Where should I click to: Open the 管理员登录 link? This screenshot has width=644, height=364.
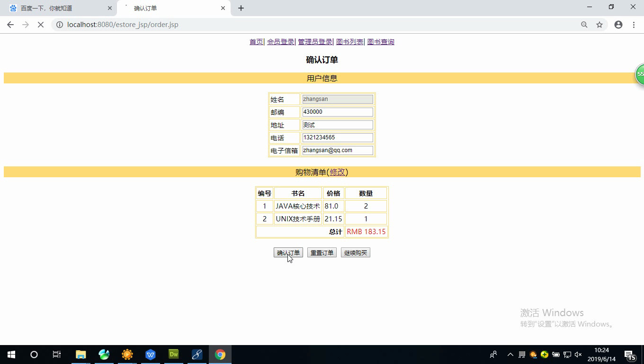pos(315,42)
